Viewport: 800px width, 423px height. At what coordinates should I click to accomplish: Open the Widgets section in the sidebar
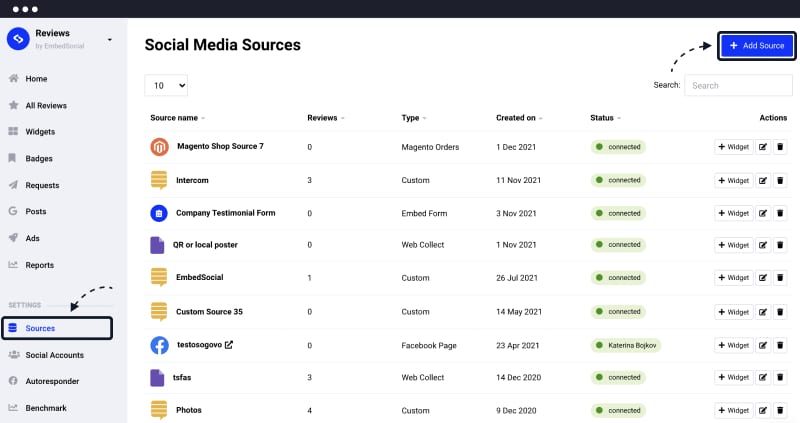coord(40,132)
